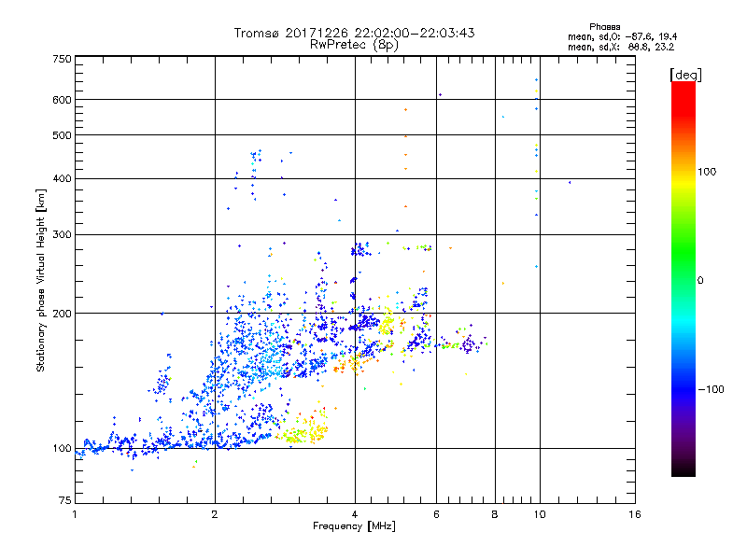
Task: Click the y-axis tick label '75'
Action: click(x=65, y=500)
